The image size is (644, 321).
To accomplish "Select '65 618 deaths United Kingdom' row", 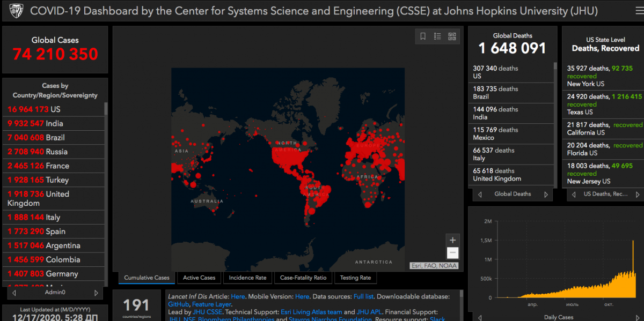I will (511, 175).
